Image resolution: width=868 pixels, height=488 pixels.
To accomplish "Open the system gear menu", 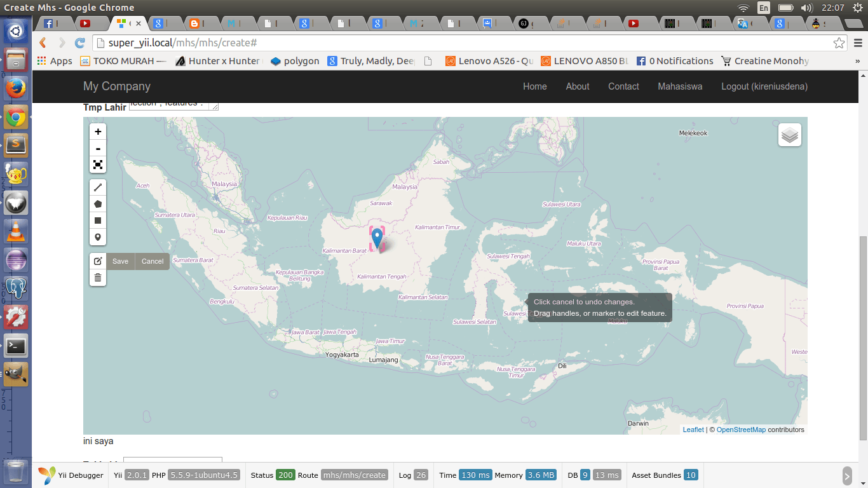I will click(857, 8).
